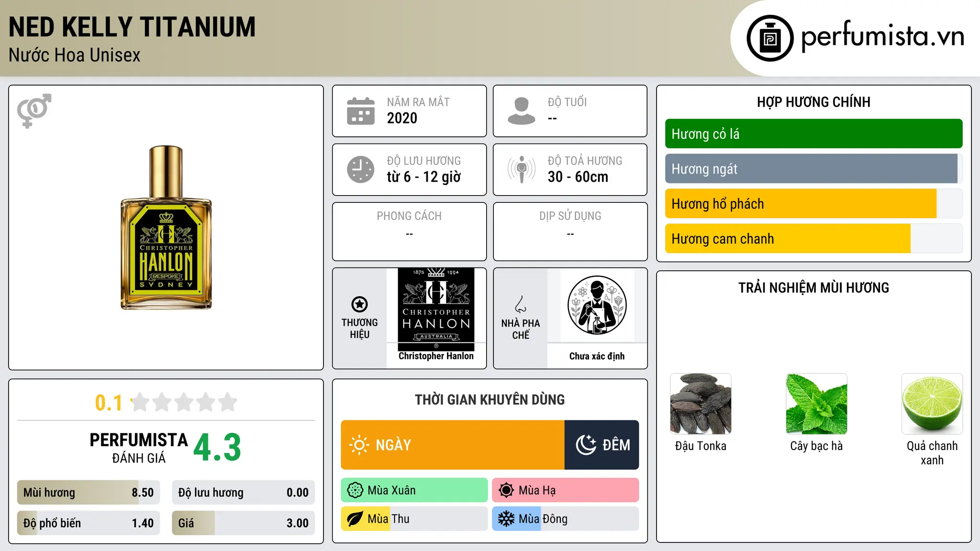980x551 pixels.
Task: Open the Christopher Hanlon brand logo
Action: click(436, 309)
